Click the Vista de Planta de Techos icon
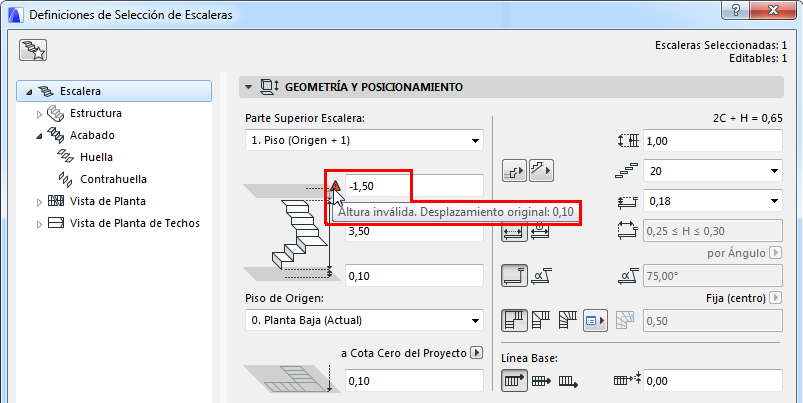803x403 pixels. tap(56, 223)
